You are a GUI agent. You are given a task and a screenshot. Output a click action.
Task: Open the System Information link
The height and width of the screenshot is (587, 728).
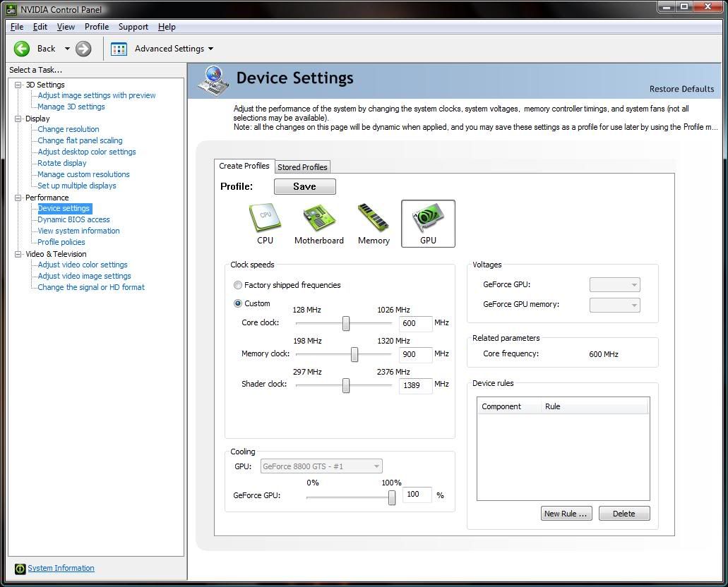coord(61,569)
